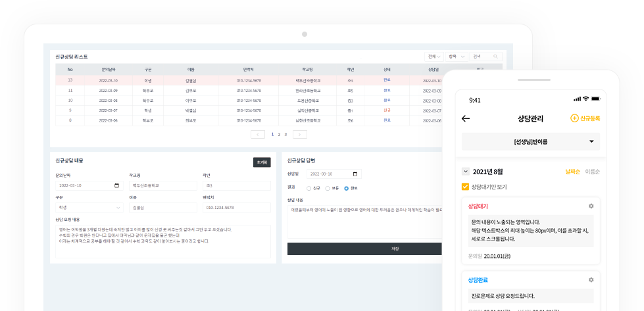Open the [선생님]반이름 class dropdown

click(531, 141)
